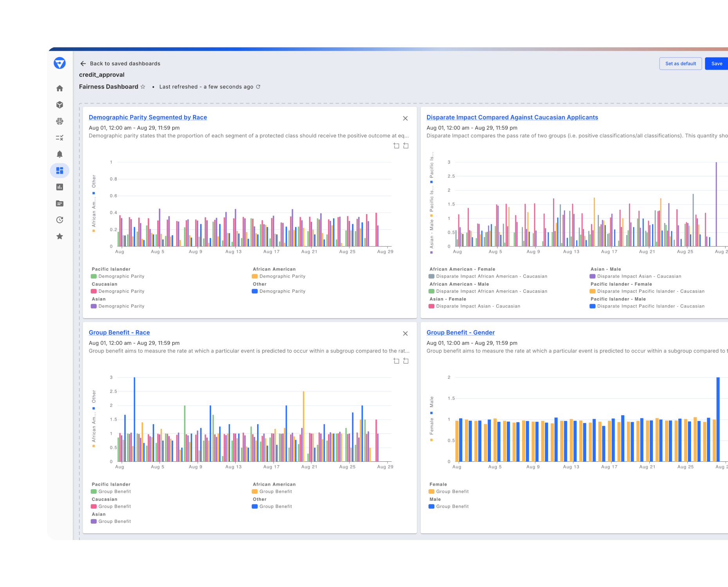The height and width of the screenshot is (587, 728).
Task: Click the green Pacific Islander color swatch
Action: [x=94, y=276]
